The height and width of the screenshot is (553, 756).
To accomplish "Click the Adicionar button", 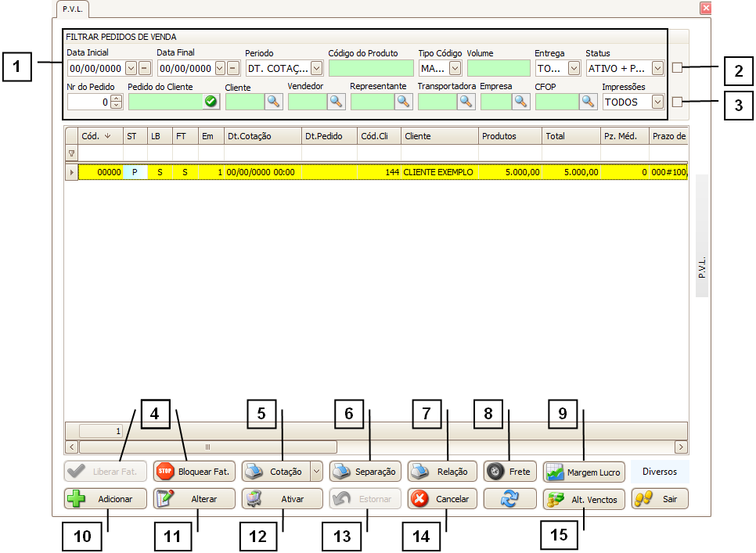I will click(x=105, y=499).
